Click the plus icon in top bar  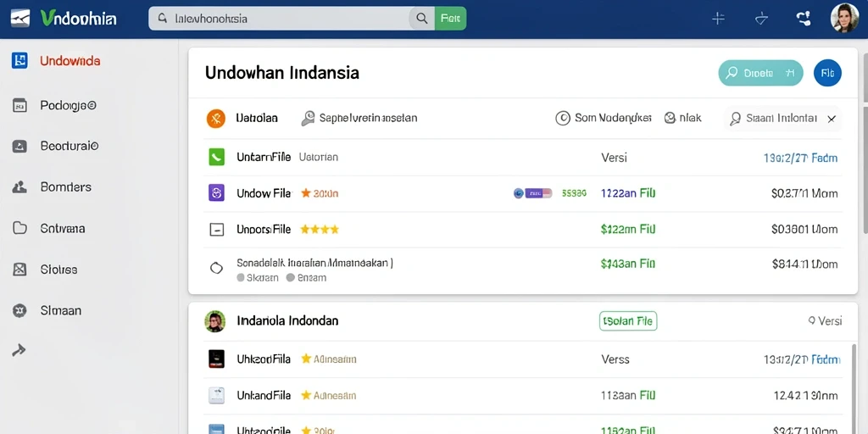pyautogui.click(x=718, y=19)
